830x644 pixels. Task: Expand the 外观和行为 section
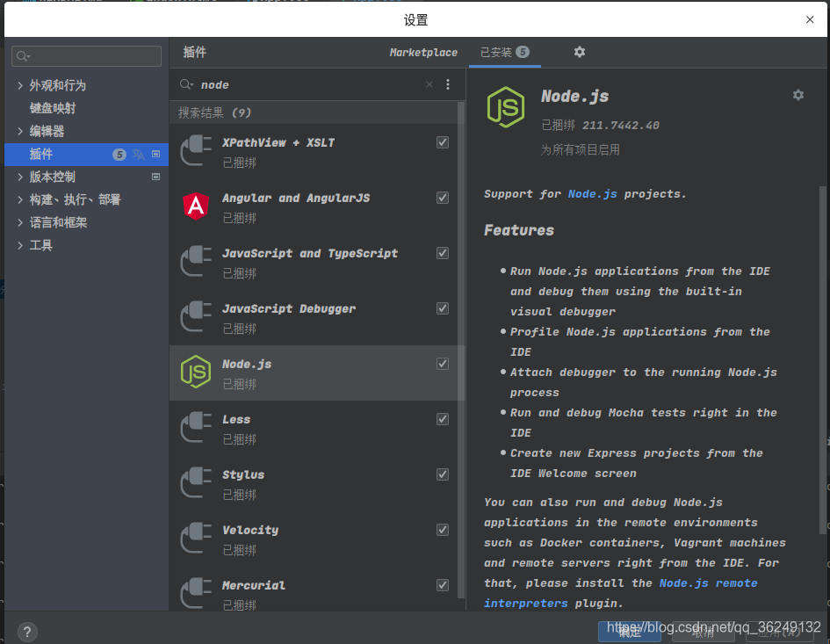[19, 85]
